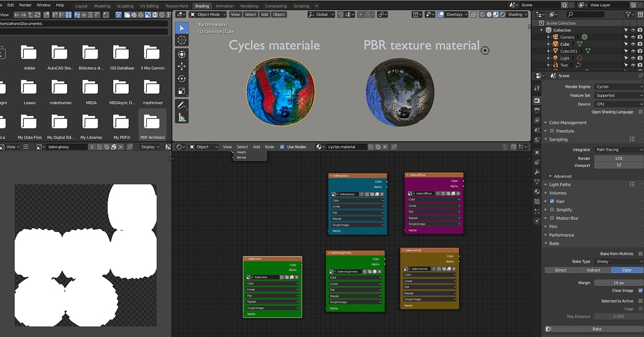The image size is (644, 337).
Task: Enable Bake from Multires checkbox
Action: 640,254
